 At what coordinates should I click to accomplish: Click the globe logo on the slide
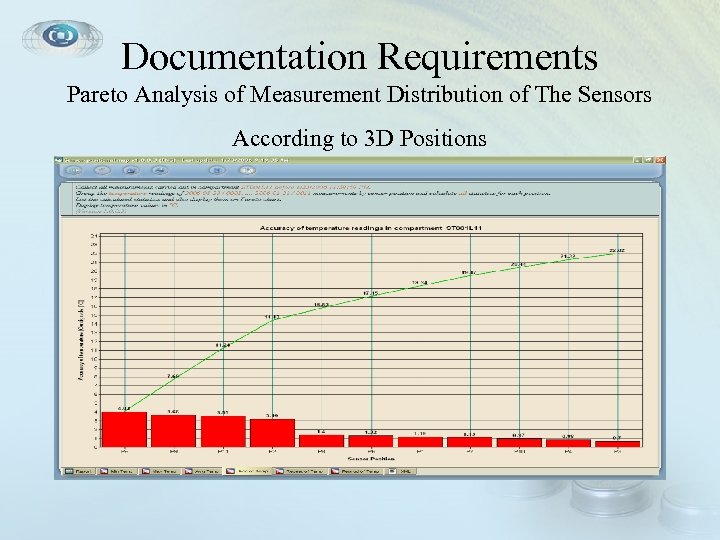[x=62, y=38]
